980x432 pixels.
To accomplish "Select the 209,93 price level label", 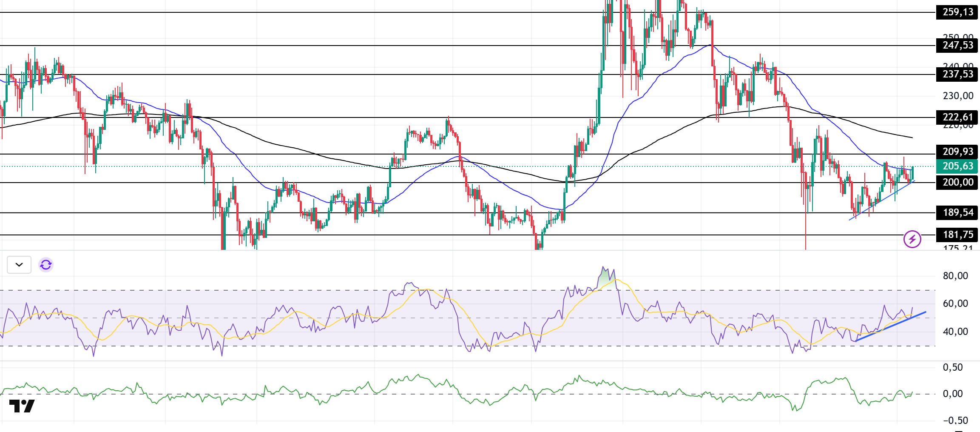I will coord(957,152).
